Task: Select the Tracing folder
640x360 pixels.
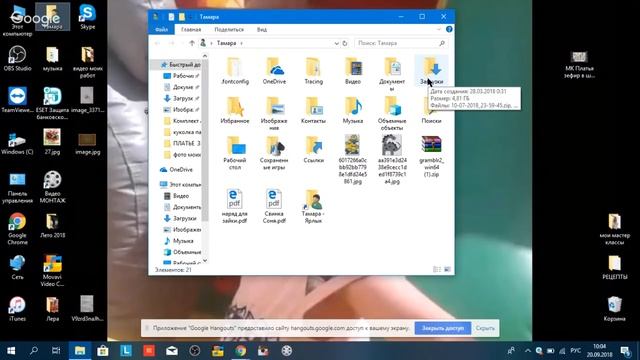Action: 313,71
